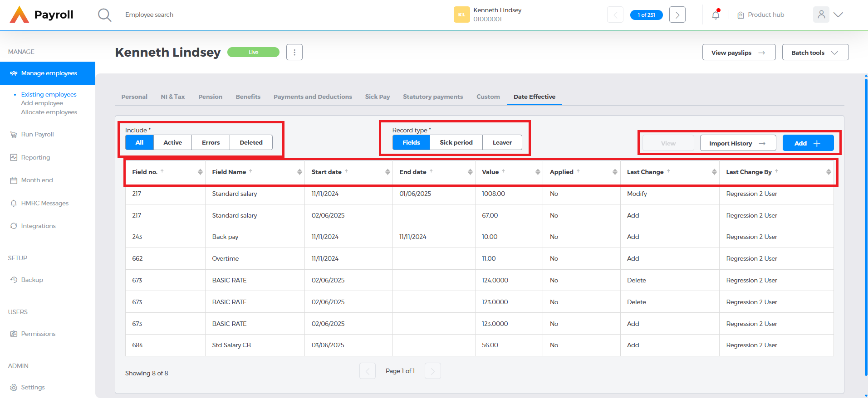Image resolution: width=868 pixels, height=408 pixels.
Task: Select the Back pay row
Action: (x=480, y=237)
